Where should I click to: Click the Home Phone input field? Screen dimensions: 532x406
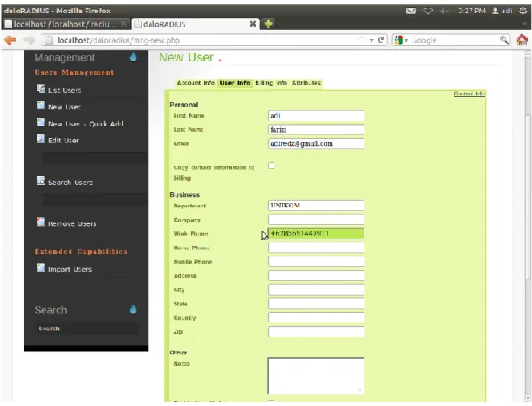coord(316,248)
